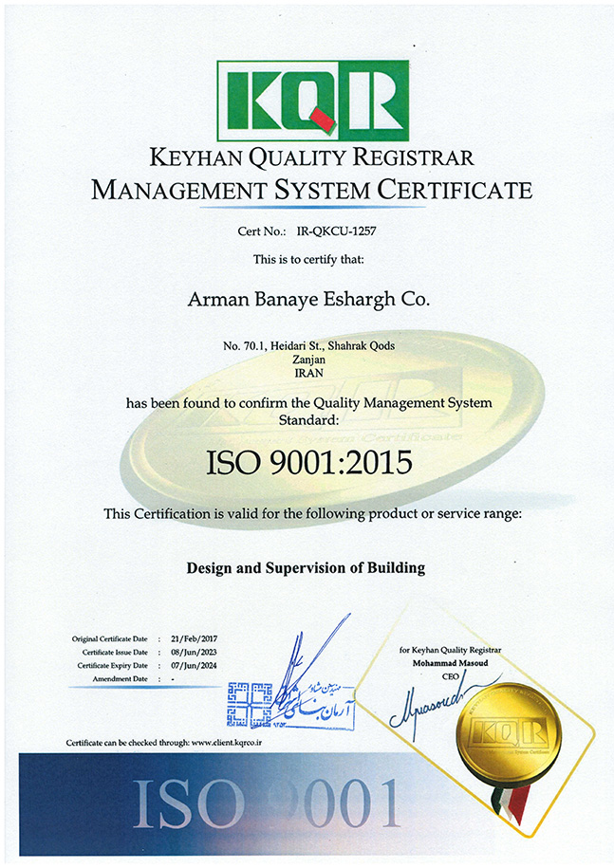
Task: Select the date 21/Feb/2017
Action: (x=195, y=638)
